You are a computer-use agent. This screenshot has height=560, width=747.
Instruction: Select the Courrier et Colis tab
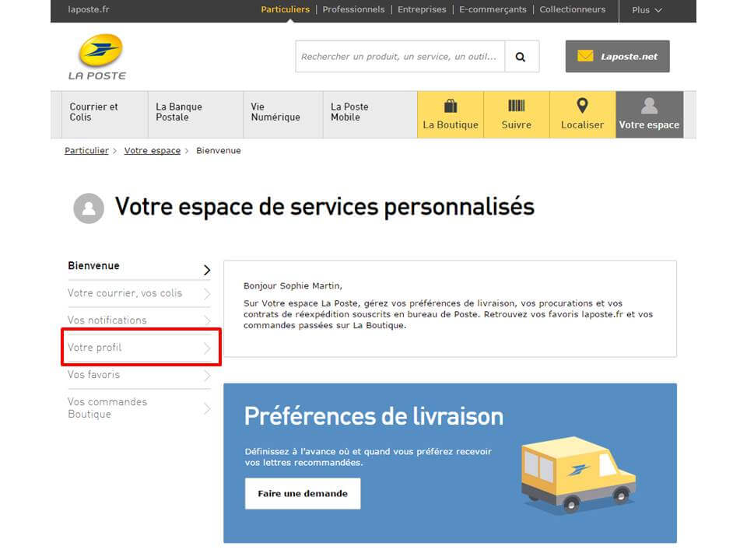click(97, 110)
